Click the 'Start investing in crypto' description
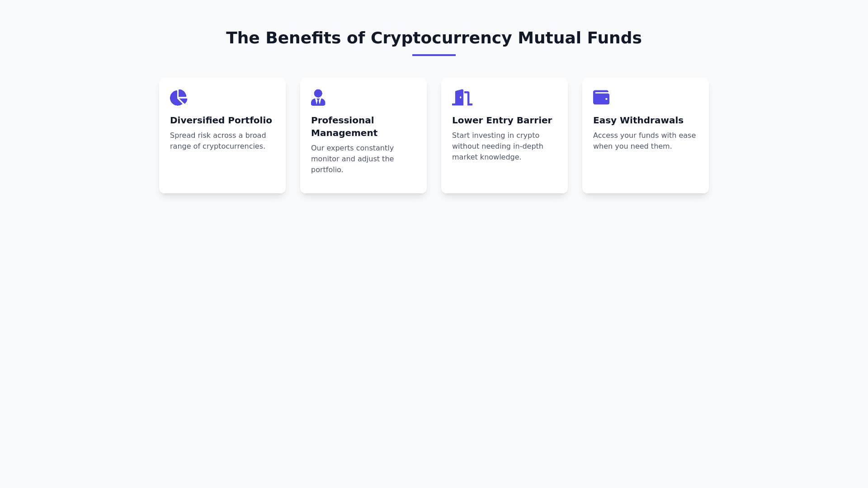 click(497, 146)
